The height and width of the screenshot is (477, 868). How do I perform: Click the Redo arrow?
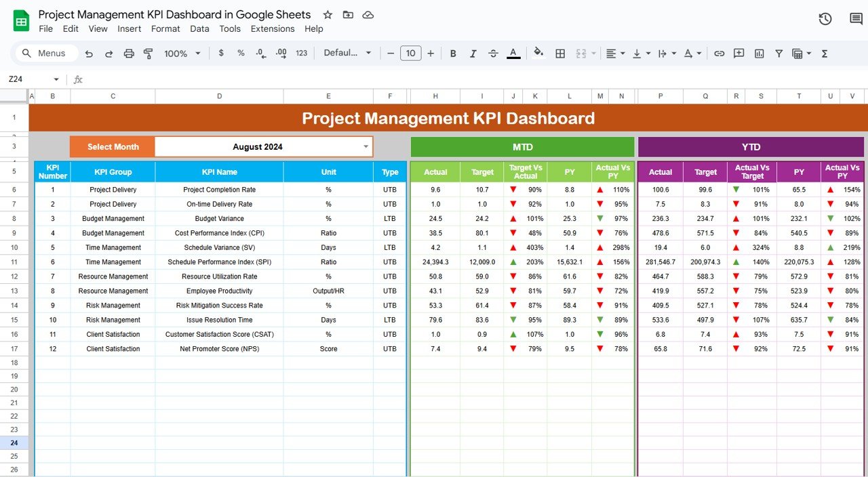tap(108, 54)
